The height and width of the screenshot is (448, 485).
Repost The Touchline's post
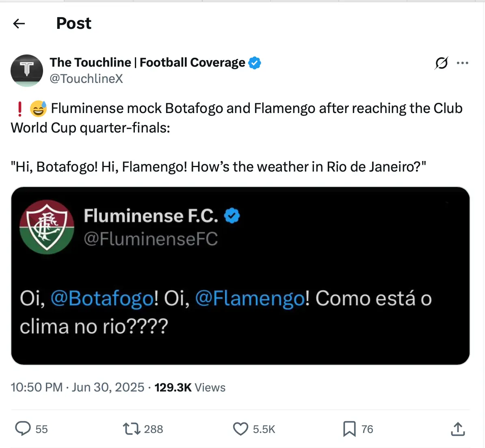[131, 428]
